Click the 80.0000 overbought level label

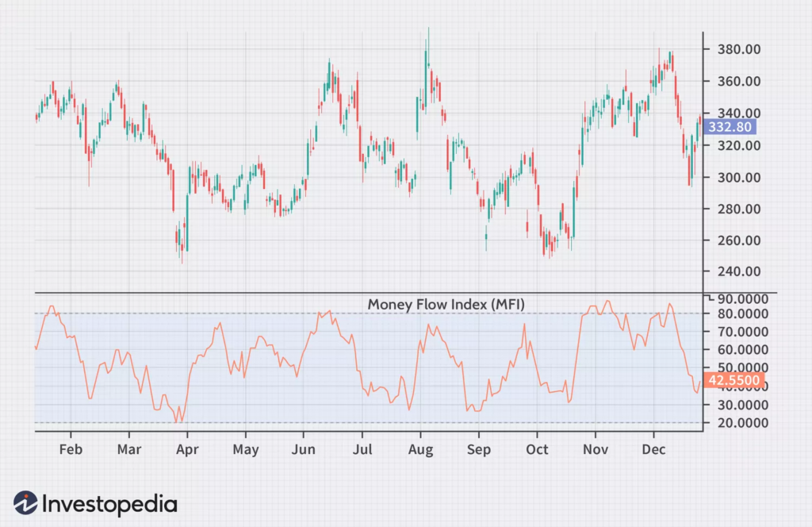pos(737,314)
